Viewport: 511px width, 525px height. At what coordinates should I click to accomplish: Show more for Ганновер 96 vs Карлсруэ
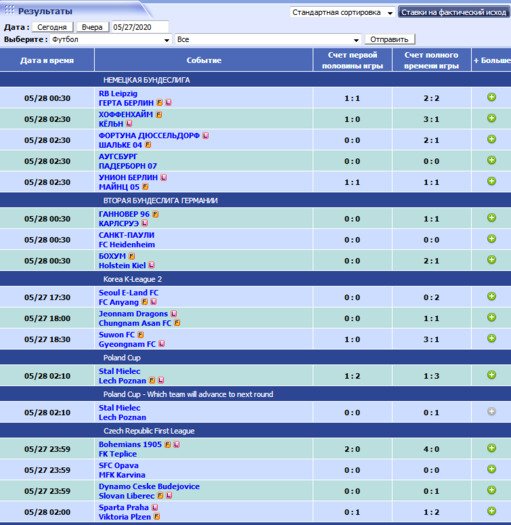point(491,218)
